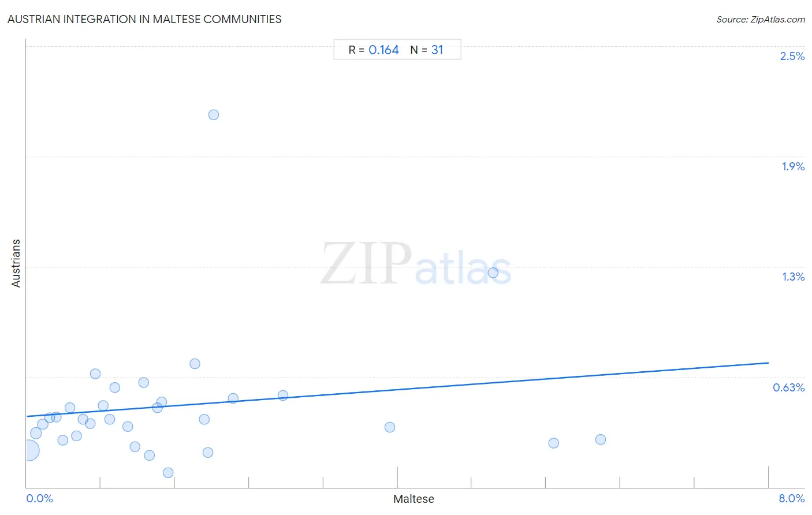Click the isolated mid-chart data point below the trend line
This screenshot has height=515, width=812.
click(390, 427)
